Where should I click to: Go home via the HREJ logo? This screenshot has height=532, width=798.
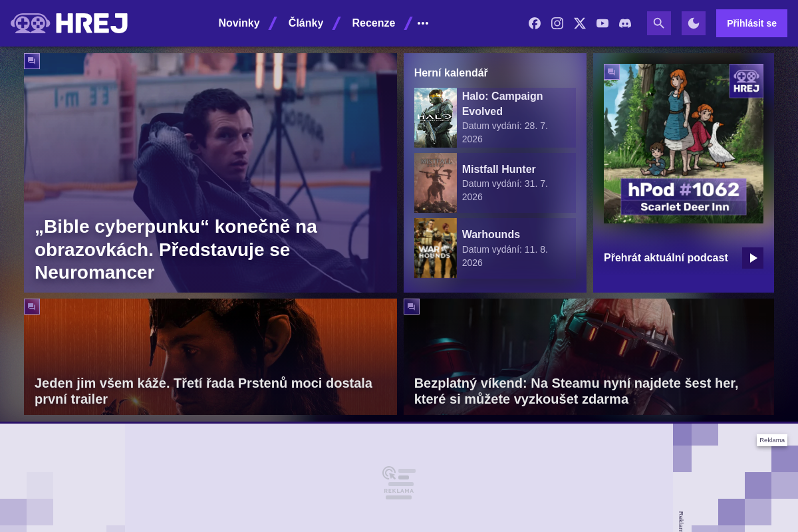click(69, 23)
